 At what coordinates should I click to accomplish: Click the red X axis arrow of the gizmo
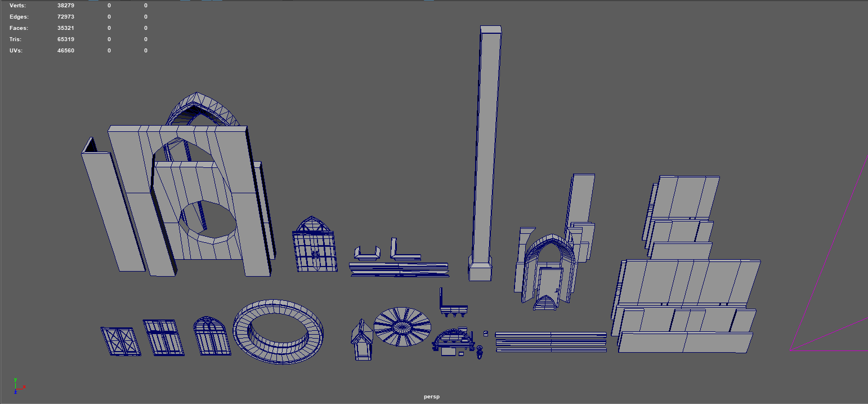[24, 387]
